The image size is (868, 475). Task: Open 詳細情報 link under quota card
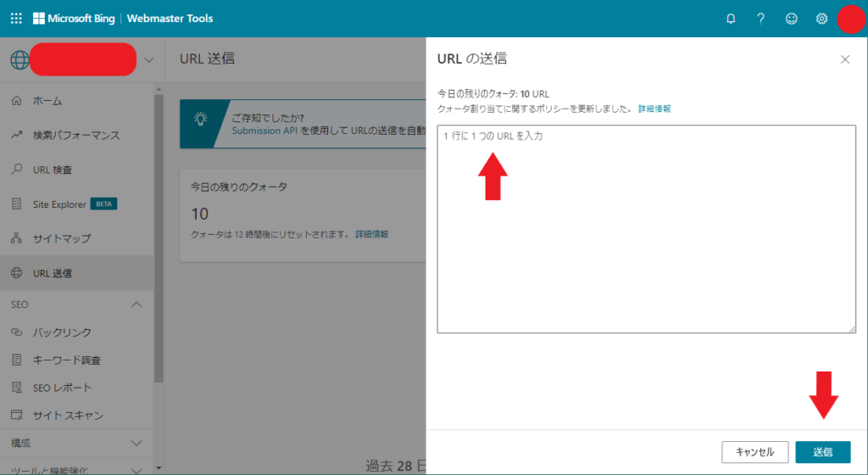pyautogui.click(x=372, y=234)
